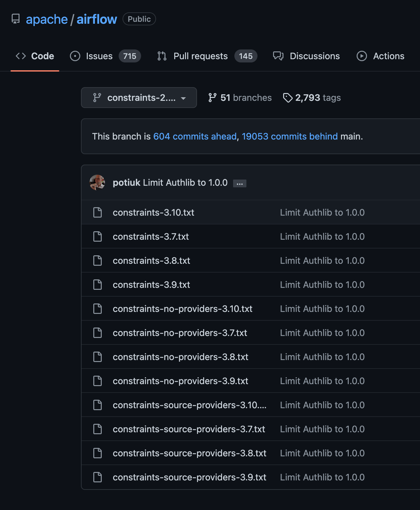Open constraints-3.8.txt file
The width and height of the screenshot is (420, 510).
coord(151,261)
